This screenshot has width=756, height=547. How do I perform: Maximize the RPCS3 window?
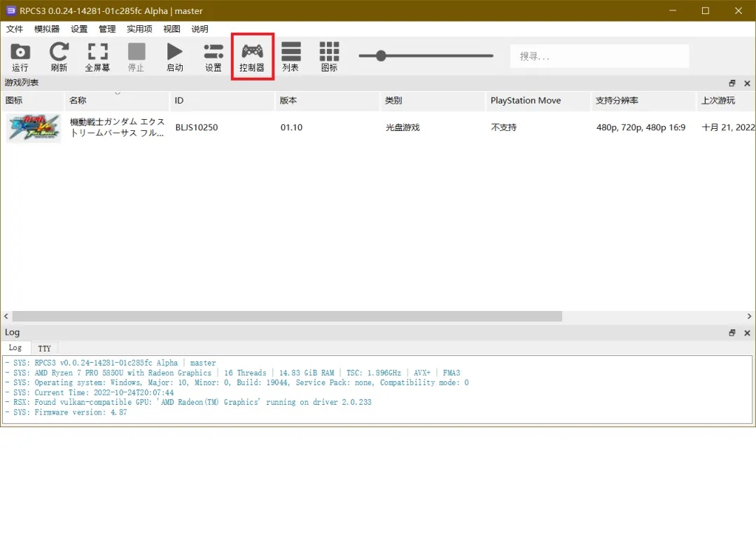pos(706,11)
